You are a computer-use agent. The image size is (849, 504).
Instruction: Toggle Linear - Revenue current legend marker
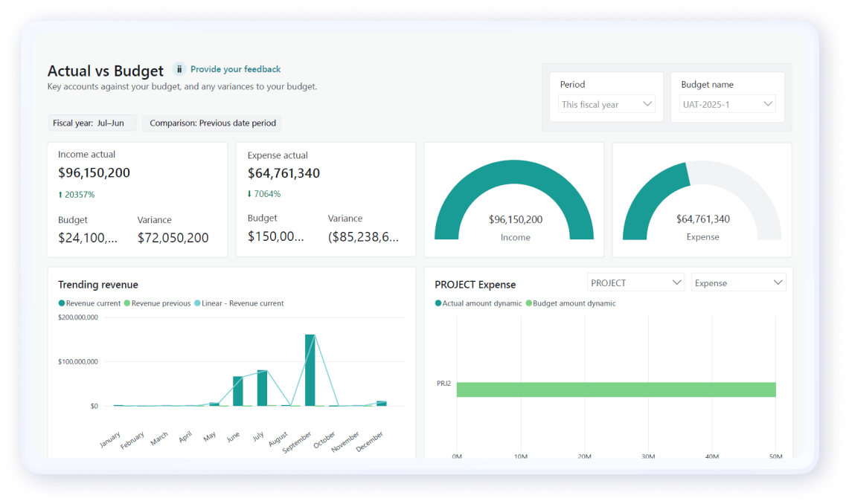197,303
